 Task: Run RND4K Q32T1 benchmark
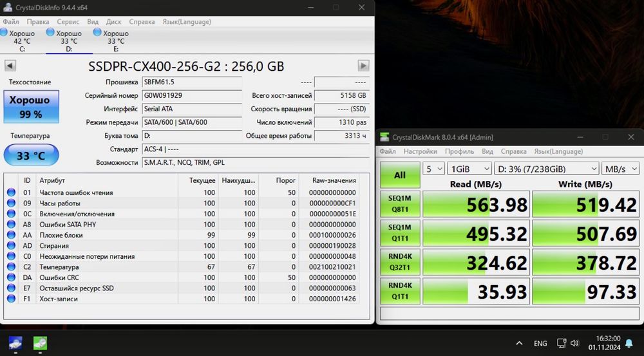pyautogui.click(x=400, y=262)
